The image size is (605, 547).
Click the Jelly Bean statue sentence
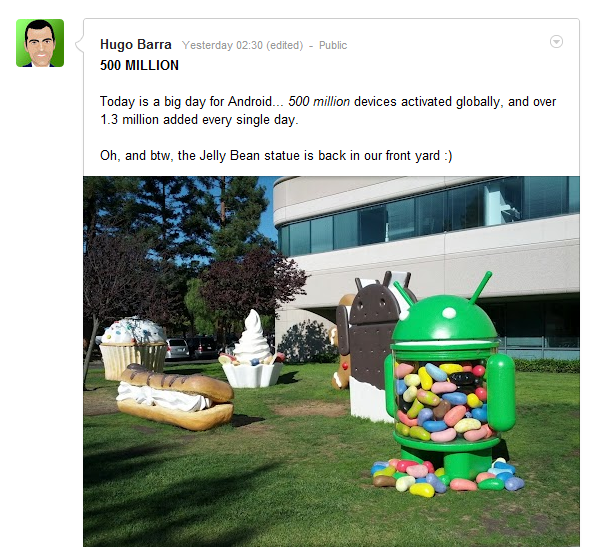pos(276,155)
